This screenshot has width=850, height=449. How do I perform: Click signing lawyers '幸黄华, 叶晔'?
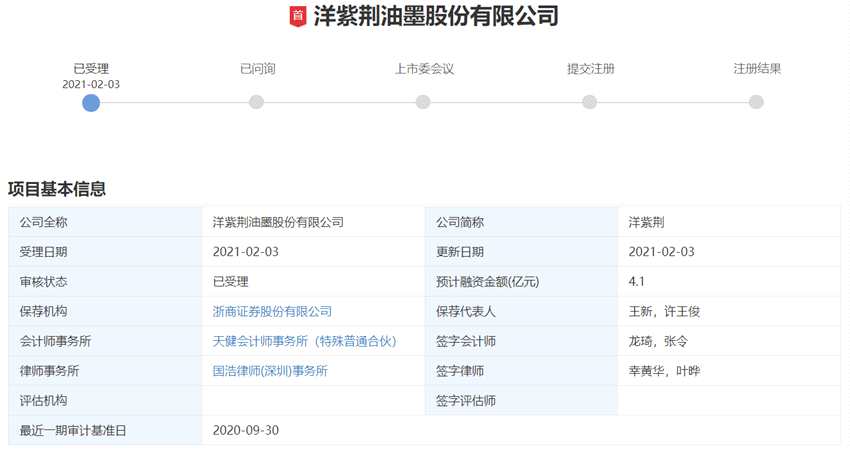[x=664, y=371]
